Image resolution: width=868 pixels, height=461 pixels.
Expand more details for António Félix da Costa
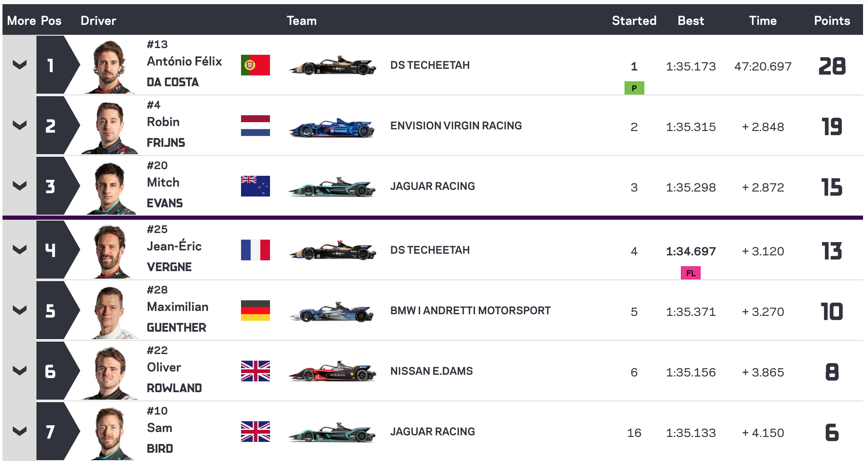tap(19, 65)
